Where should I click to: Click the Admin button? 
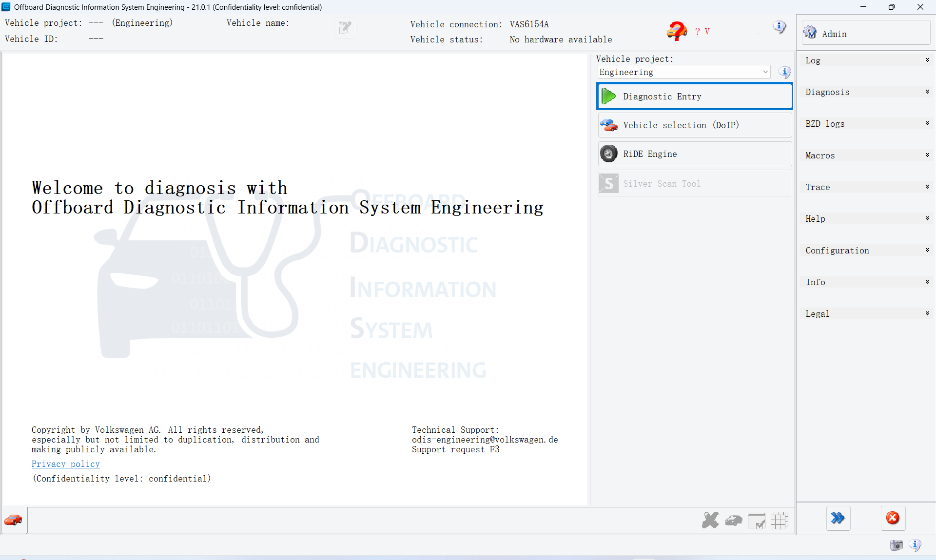pos(866,33)
